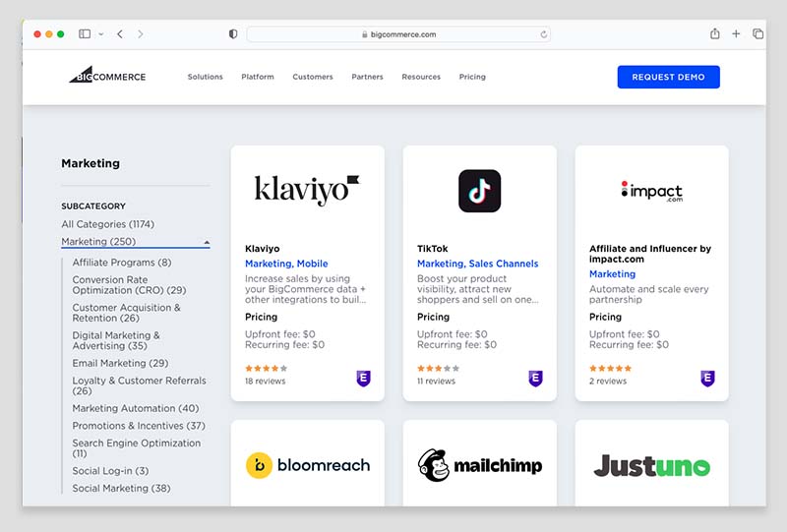Click Klaviyo's Marketing, Mobile category link
Screen dimensions: 787x532
coord(286,264)
